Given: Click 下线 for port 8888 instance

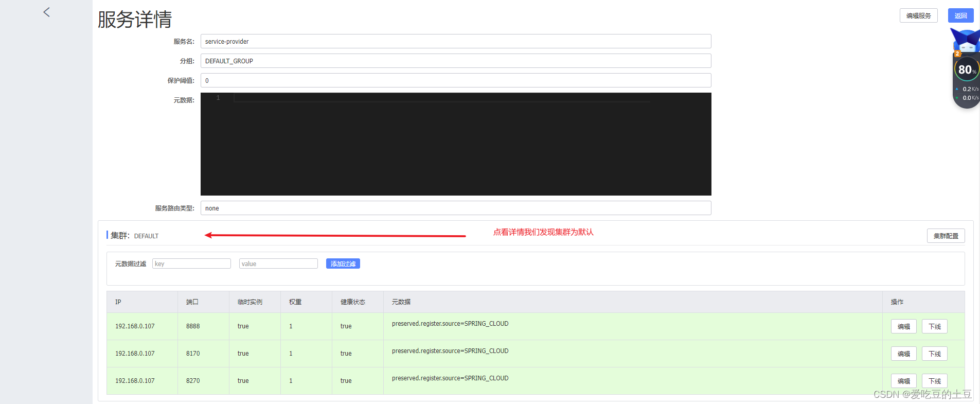Looking at the screenshot, I should (x=934, y=326).
